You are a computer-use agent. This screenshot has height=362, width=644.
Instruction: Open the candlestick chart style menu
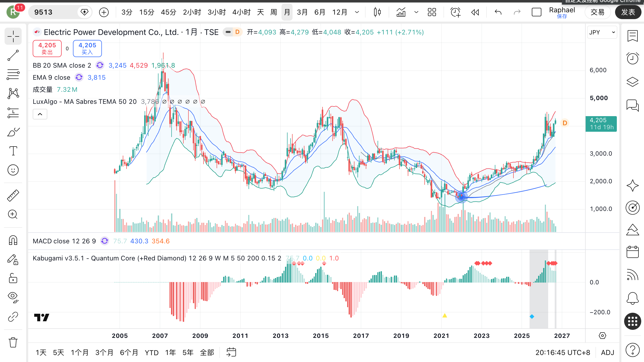[377, 12]
